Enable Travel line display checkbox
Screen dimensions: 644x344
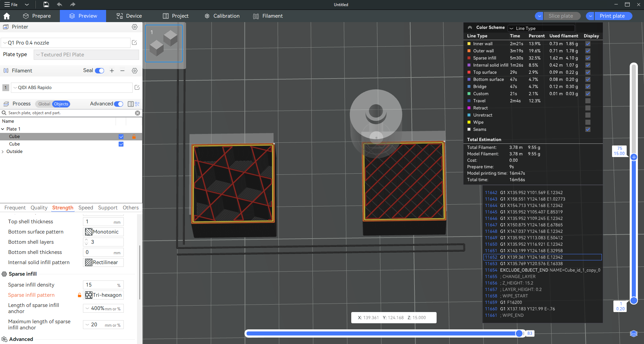588,101
